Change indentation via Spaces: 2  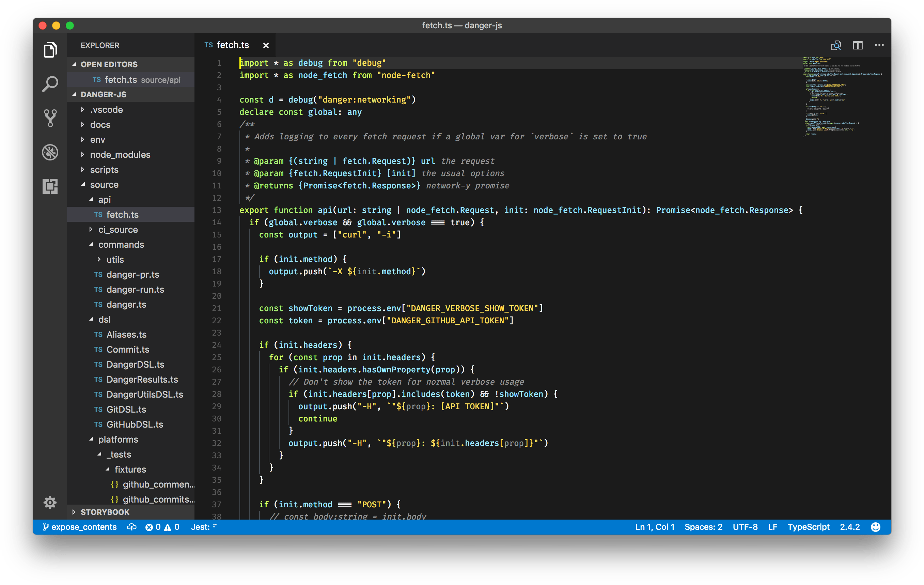pos(703,527)
